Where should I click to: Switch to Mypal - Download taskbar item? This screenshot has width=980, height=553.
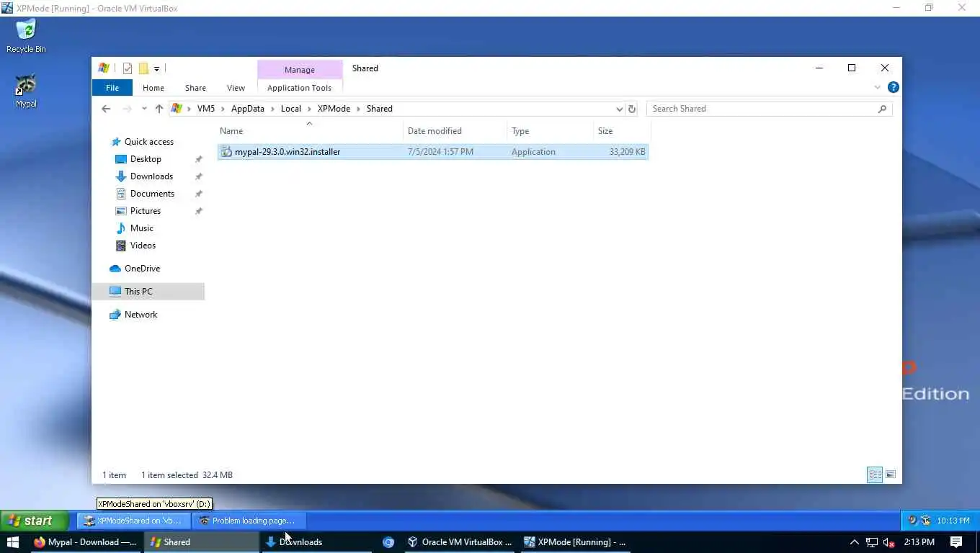point(86,542)
